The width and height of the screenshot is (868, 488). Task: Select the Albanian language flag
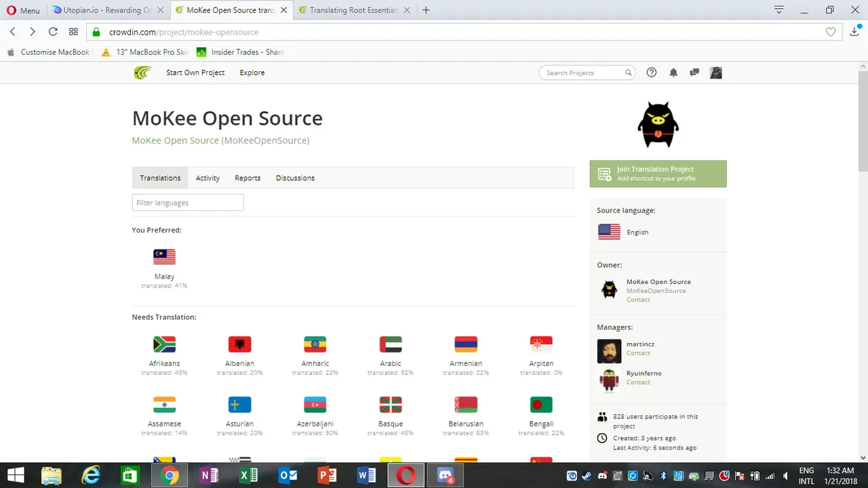click(239, 344)
